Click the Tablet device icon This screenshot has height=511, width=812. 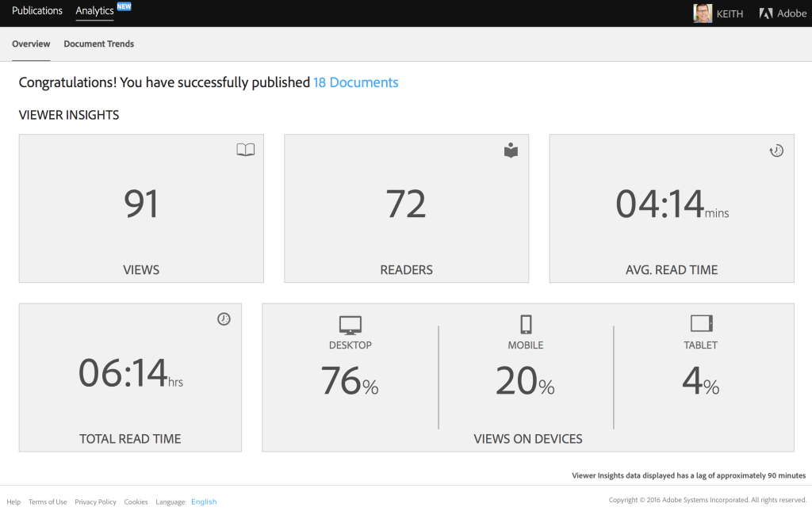[702, 324]
